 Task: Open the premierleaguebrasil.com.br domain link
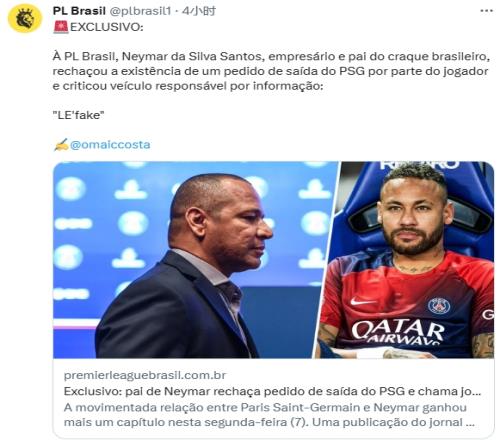tap(145, 375)
